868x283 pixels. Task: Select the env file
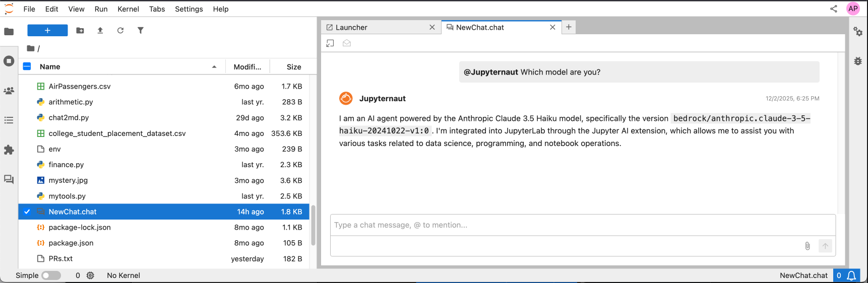click(x=164, y=149)
